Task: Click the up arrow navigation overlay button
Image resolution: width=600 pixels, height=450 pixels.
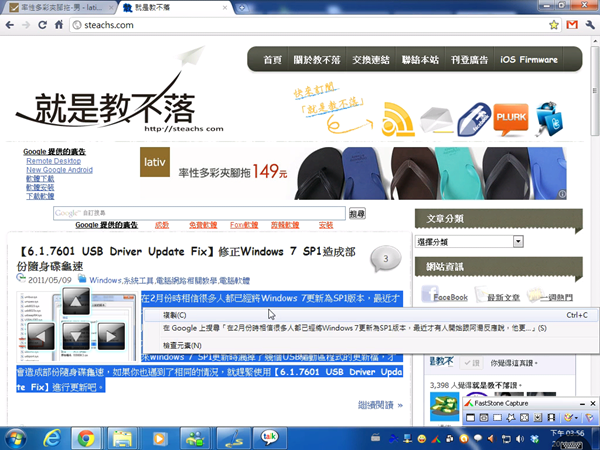Action: point(76,301)
